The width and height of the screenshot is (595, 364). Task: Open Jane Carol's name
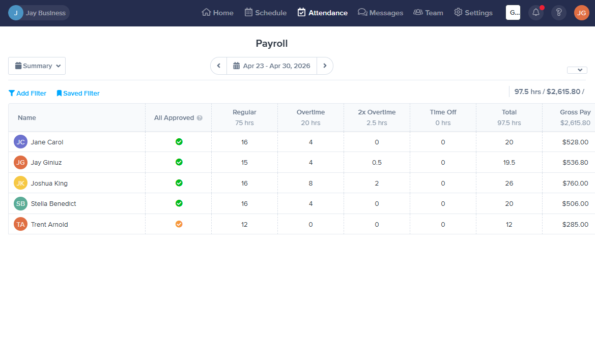[47, 142]
